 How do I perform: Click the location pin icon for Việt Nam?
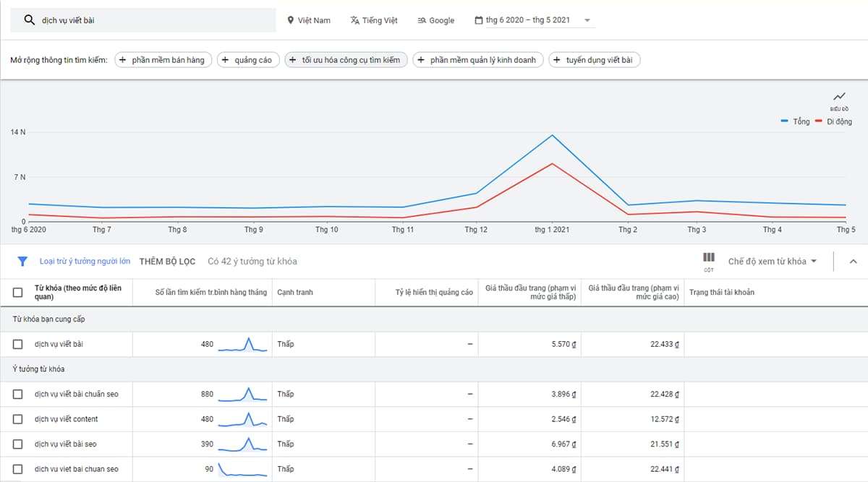point(291,20)
